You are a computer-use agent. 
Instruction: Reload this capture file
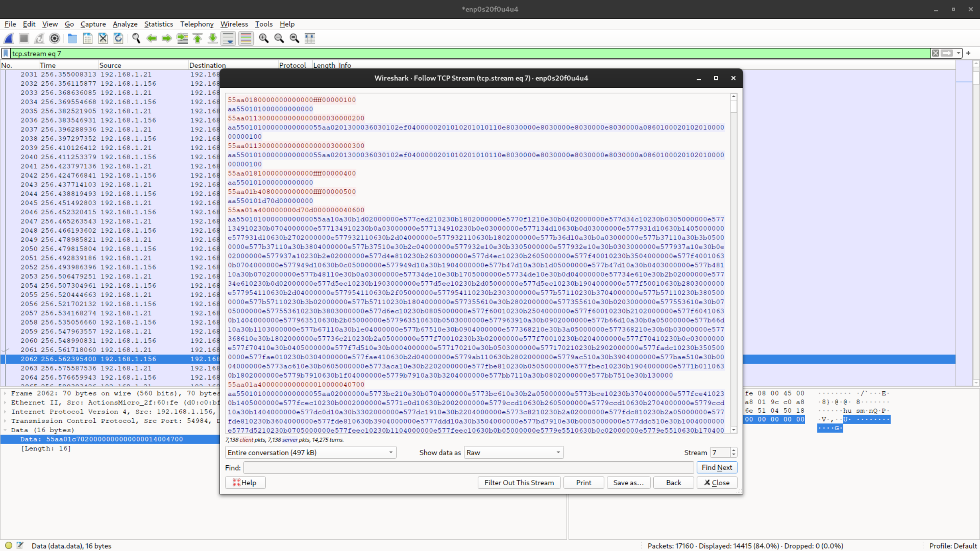coord(118,38)
